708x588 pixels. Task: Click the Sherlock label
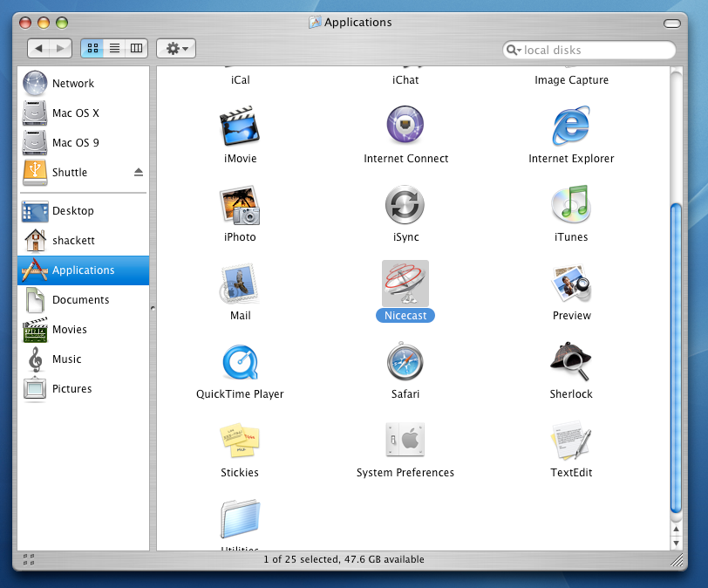tap(571, 394)
